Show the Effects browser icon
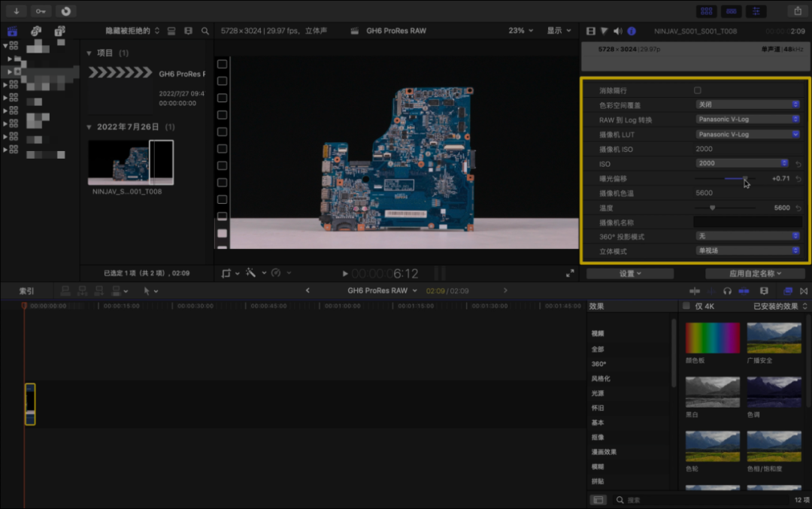The height and width of the screenshot is (509, 812). click(x=788, y=291)
